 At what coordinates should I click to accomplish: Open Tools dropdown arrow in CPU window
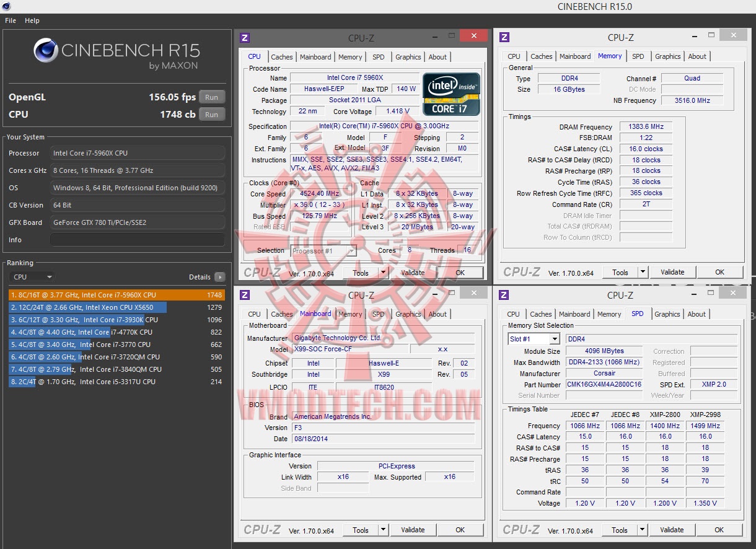coord(383,273)
